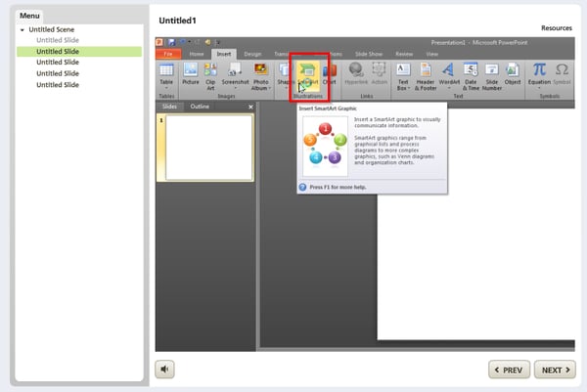Switch to the Slides pane tab
The width and height of the screenshot is (587, 392).
click(169, 107)
